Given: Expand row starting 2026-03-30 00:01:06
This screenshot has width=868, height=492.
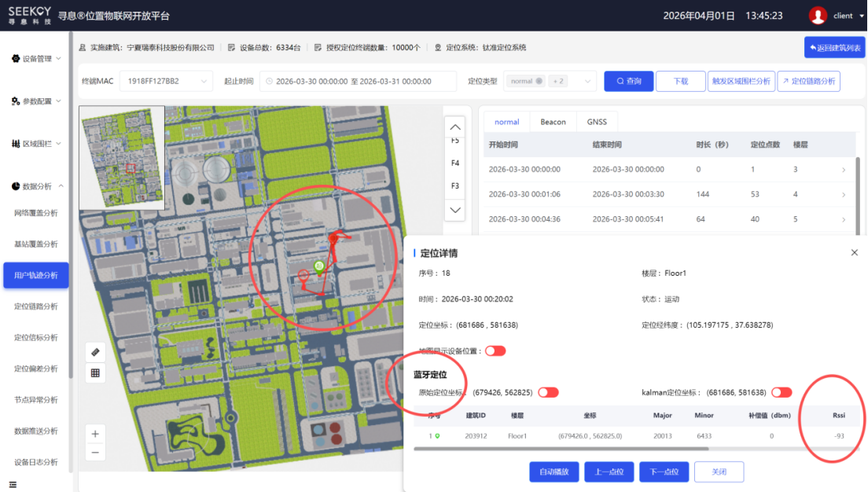Looking at the screenshot, I should pos(844,195).
